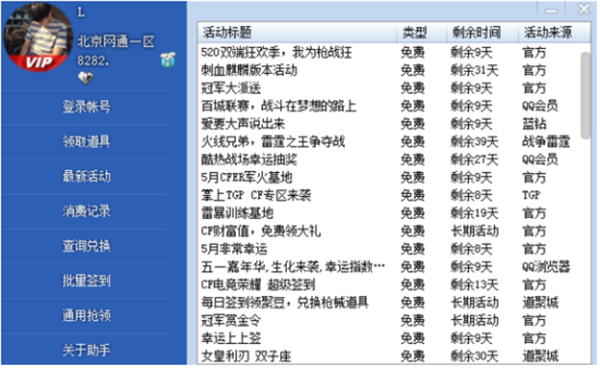The image size is (600, 368).
Task: Click 免费 type in the 冠军大派送 row
Action: 412,88
